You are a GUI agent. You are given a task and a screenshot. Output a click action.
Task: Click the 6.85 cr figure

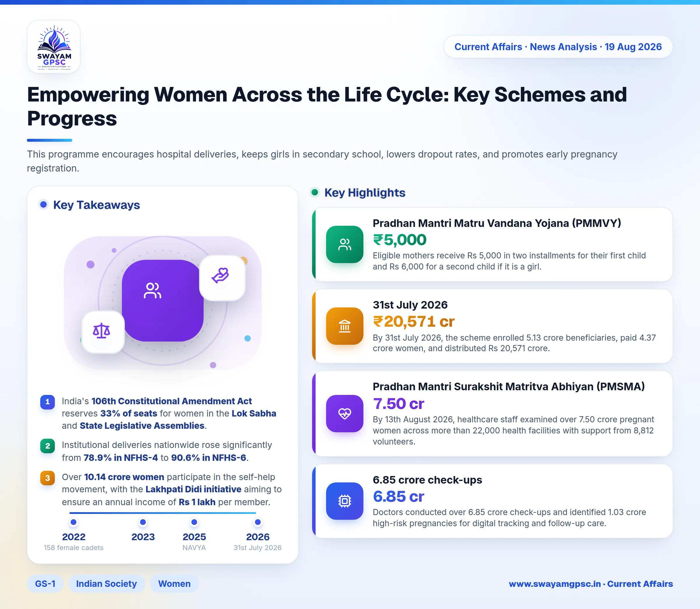[x=399, y=496]
